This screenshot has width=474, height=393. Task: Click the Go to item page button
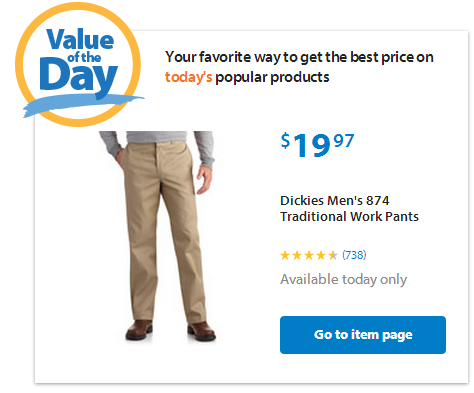coord(363,335)
